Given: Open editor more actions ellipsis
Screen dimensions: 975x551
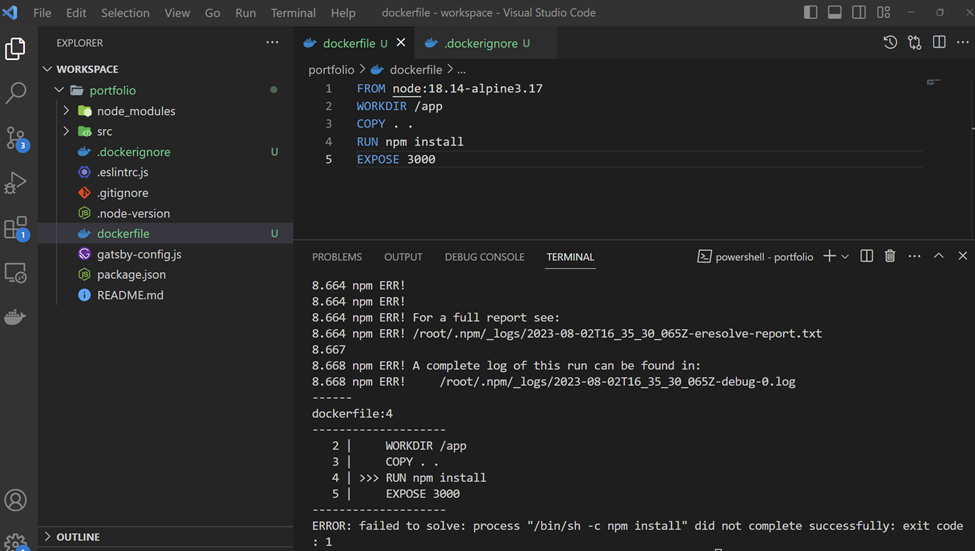Looking at the screenshot, I should pos(963,42).
